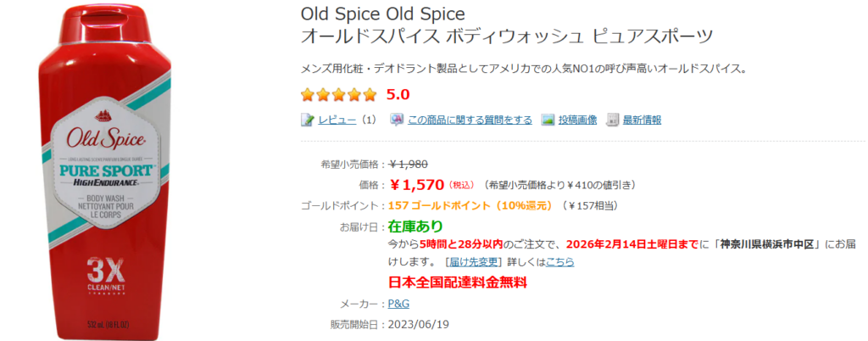Viewport: 868px width, 341px height.
Task: Click the こちら details link
Action: (560, 262)
